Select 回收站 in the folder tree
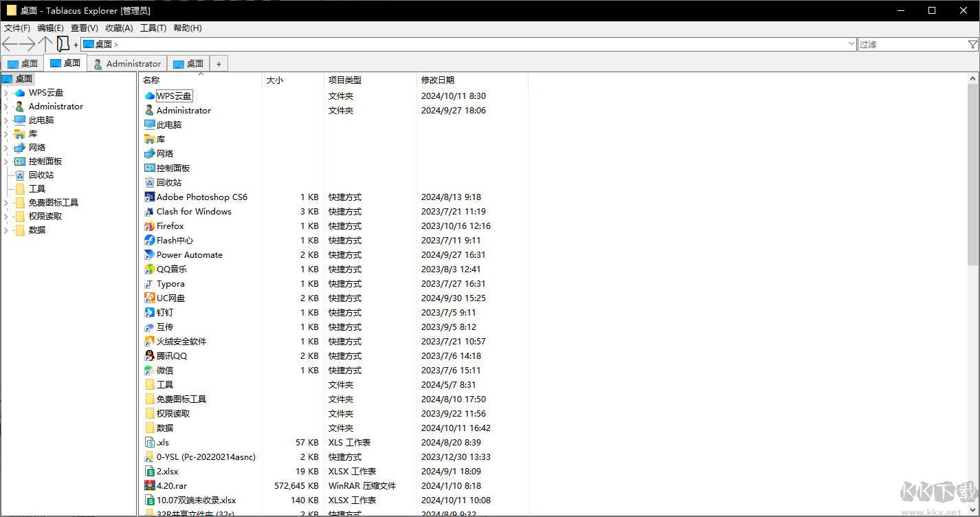The width and height of the screenshot is (980, 517). coord(41,175)
